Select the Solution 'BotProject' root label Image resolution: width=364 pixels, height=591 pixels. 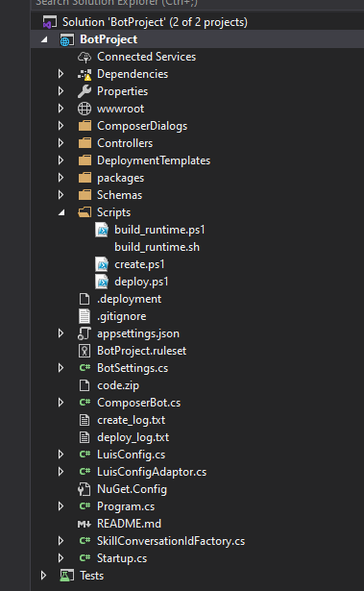155,22
